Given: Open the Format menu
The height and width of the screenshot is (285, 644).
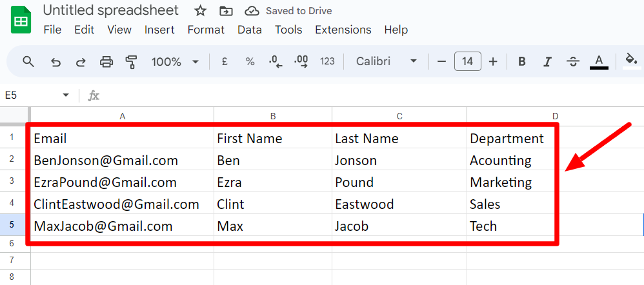Looking at the screenshot, I should [x=206, y=30].
